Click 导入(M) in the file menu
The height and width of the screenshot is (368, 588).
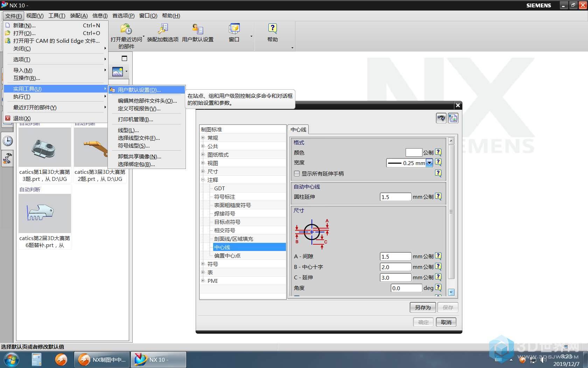23,70
